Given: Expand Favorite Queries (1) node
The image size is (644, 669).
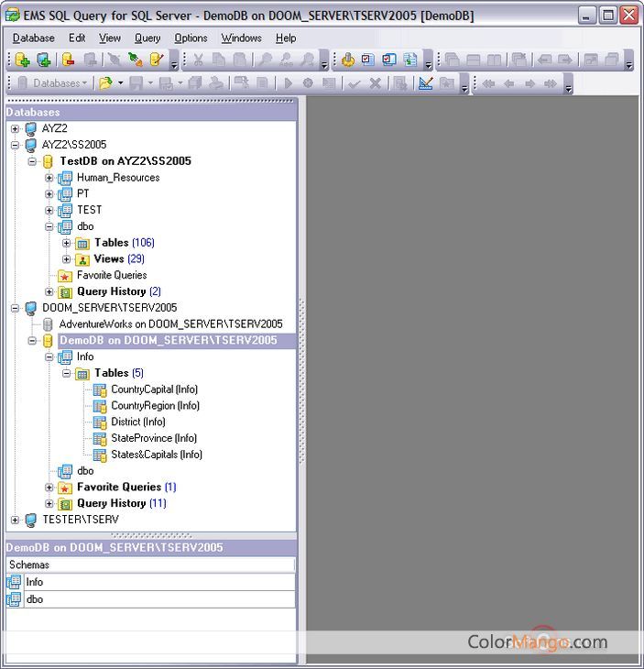Looking at the screenshot, I should [49, 488].
